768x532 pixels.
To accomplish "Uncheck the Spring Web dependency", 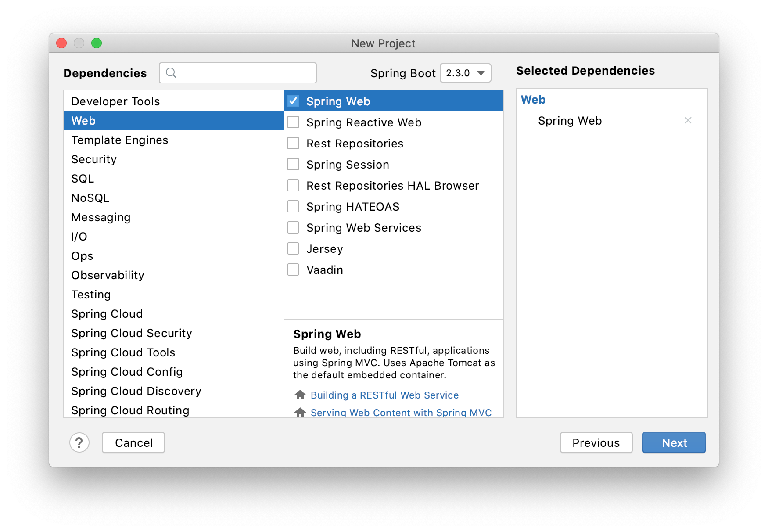I will point(293,101).
